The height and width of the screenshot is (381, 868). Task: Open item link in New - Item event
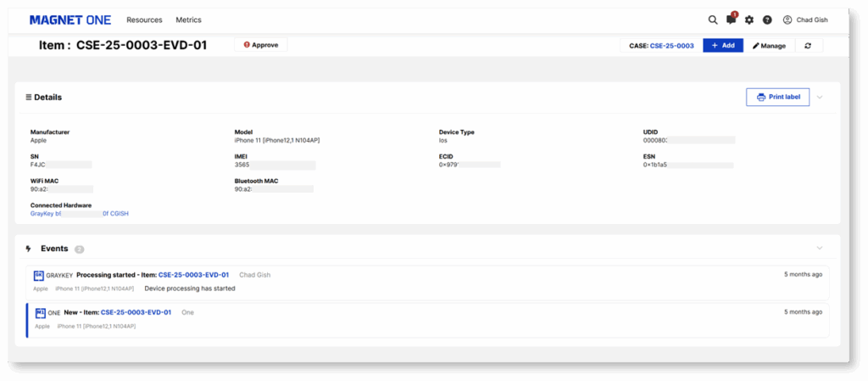point(136,312)
